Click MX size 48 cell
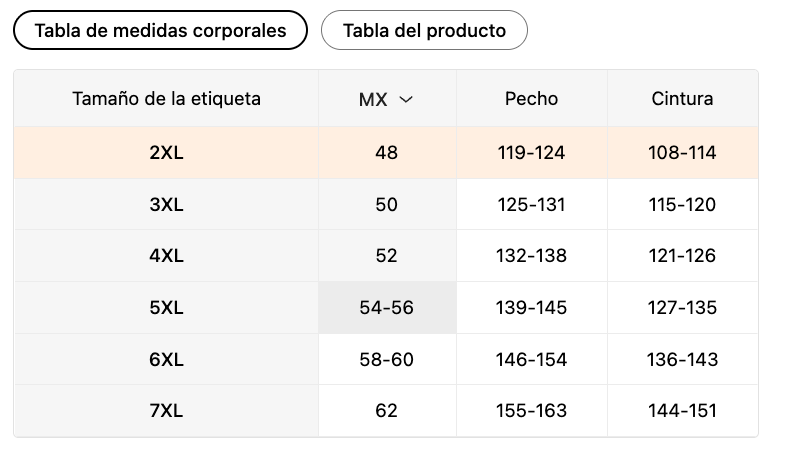This screenshot has height=456, width=794. pos(386,153)
